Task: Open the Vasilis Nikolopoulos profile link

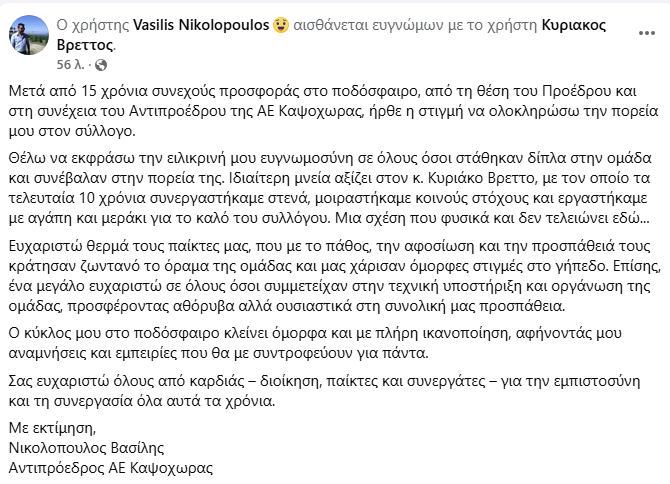Action: (201, 25)
